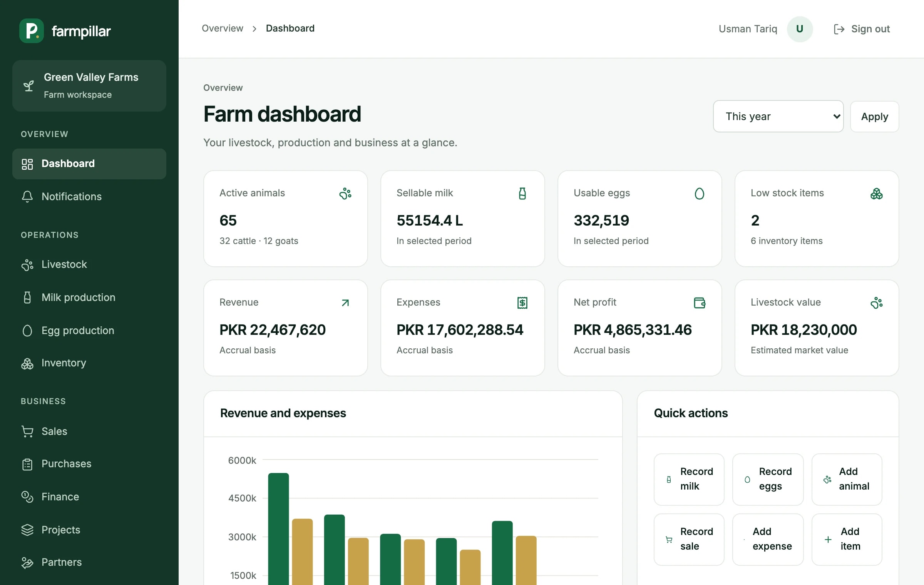The width and height of the screenshot is (924, 585).
Task: Click the Record eggs quick action
Action: [x=768, y=479]
